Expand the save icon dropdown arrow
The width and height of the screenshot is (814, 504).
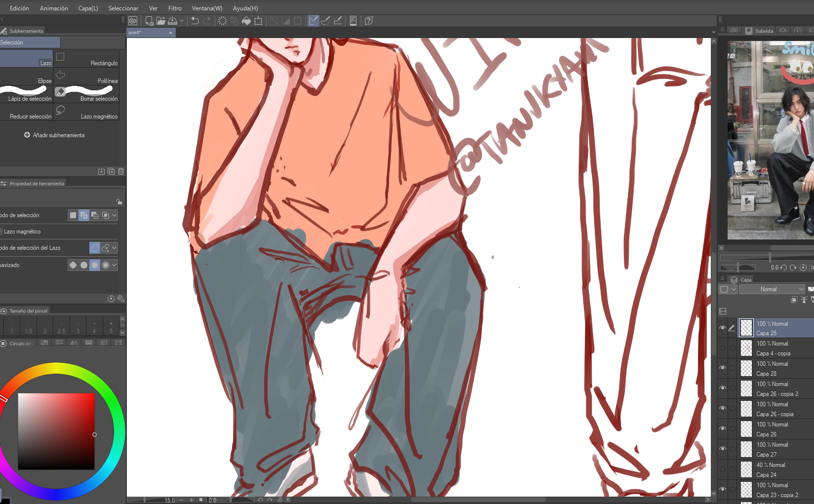(182, 21)
